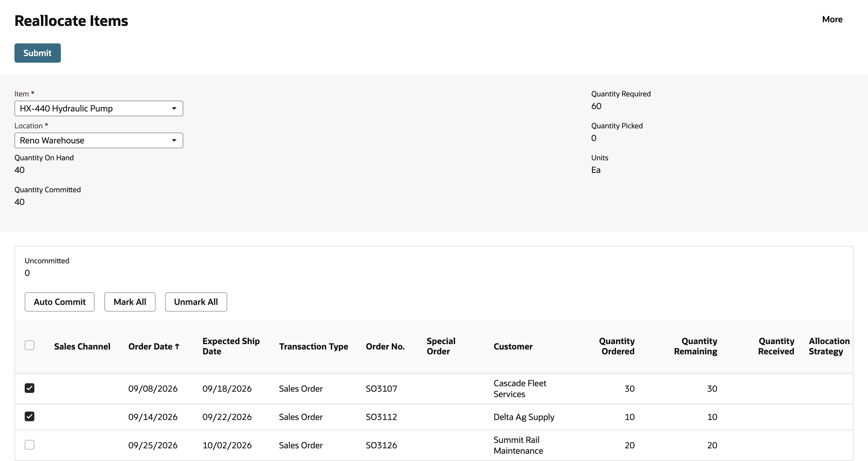Screen dimensions: 868x461
Task: Click the Mark All button
Action: (x=130, y=302)
